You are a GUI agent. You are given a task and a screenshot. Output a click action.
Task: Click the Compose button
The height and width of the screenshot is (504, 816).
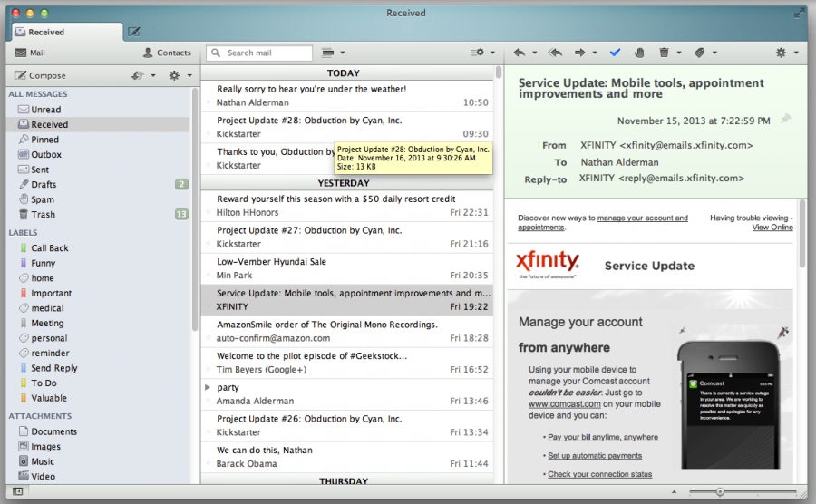pyautogui.click(x=40, y=75)
